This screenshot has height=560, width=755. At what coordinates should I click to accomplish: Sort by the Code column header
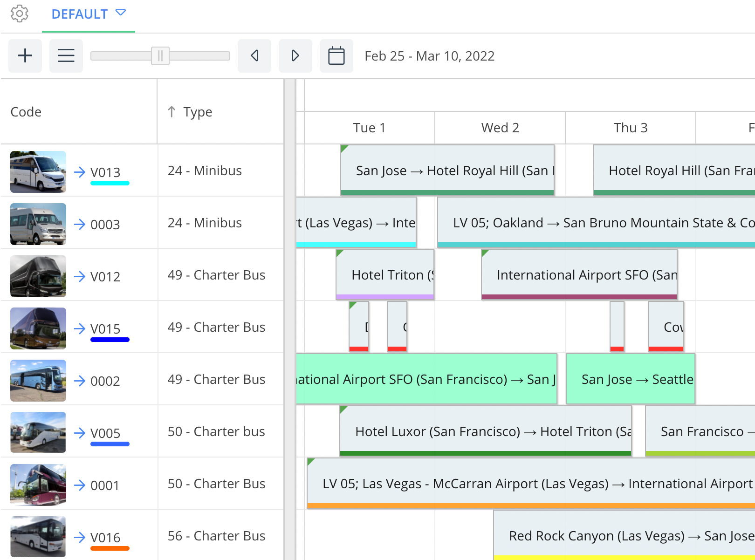tap(26, 112)
